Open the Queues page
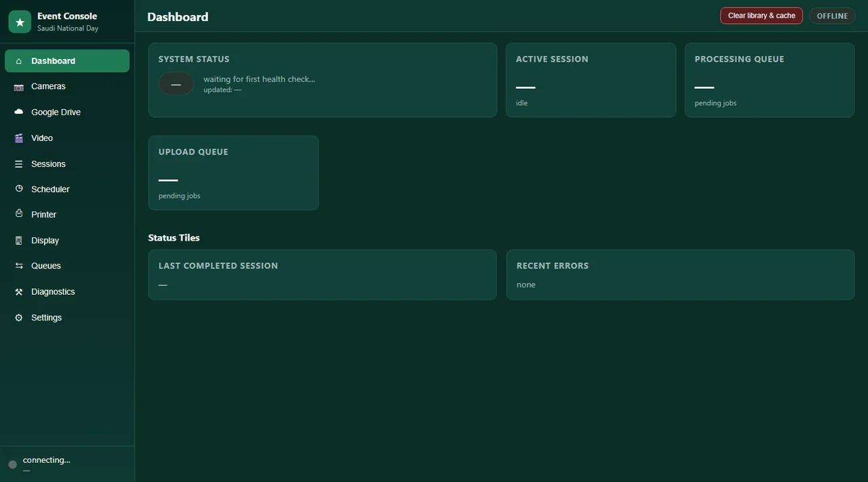Viewport: 868px width, 482px height. click(x=67, y=266)
